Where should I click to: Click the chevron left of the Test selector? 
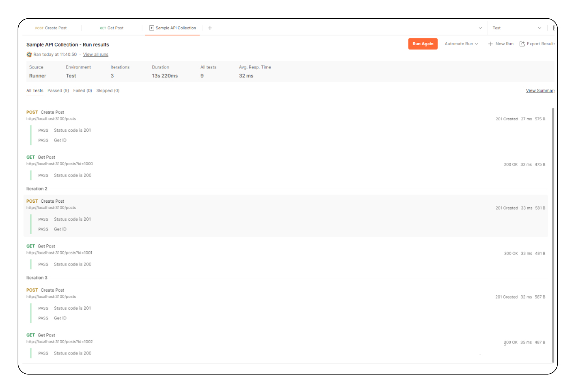pos(480,28)
